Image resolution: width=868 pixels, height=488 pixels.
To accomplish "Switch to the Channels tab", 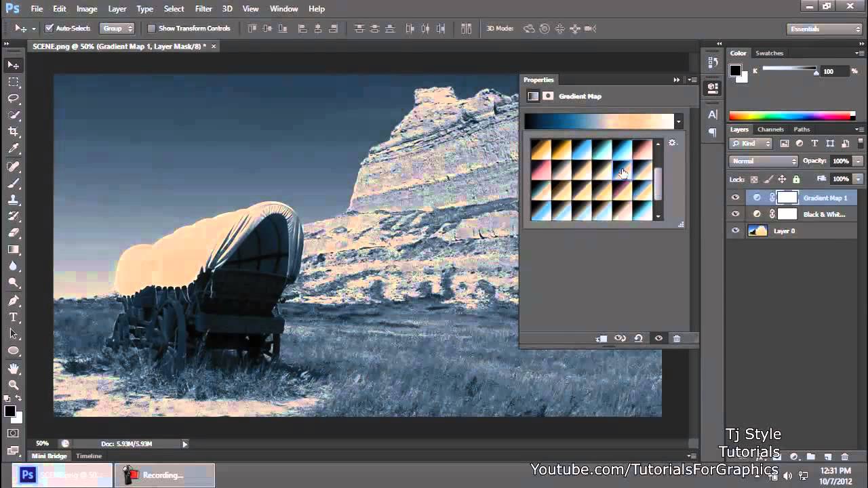I will pos(770,129).
